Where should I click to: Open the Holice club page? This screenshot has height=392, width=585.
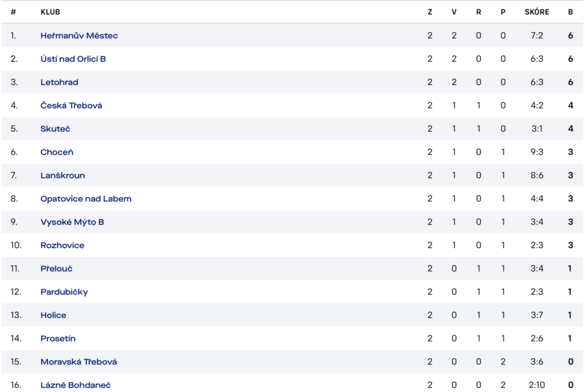53,315
